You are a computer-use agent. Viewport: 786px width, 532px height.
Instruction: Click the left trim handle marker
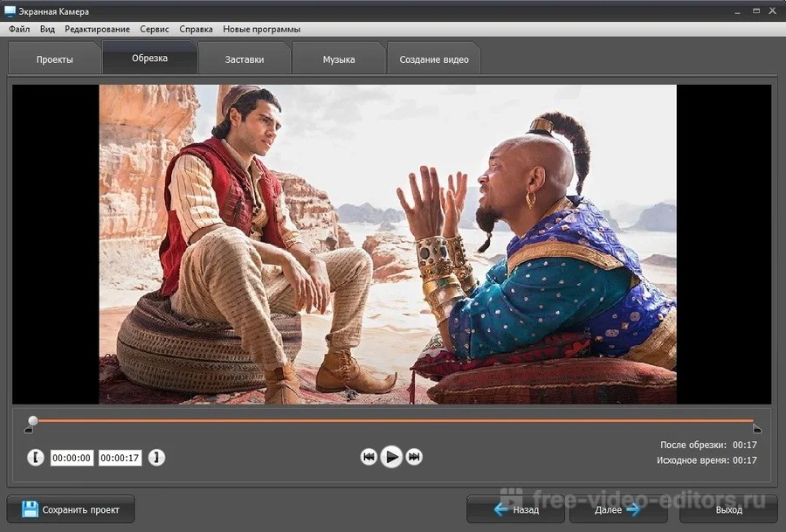[x=29, y=429]
